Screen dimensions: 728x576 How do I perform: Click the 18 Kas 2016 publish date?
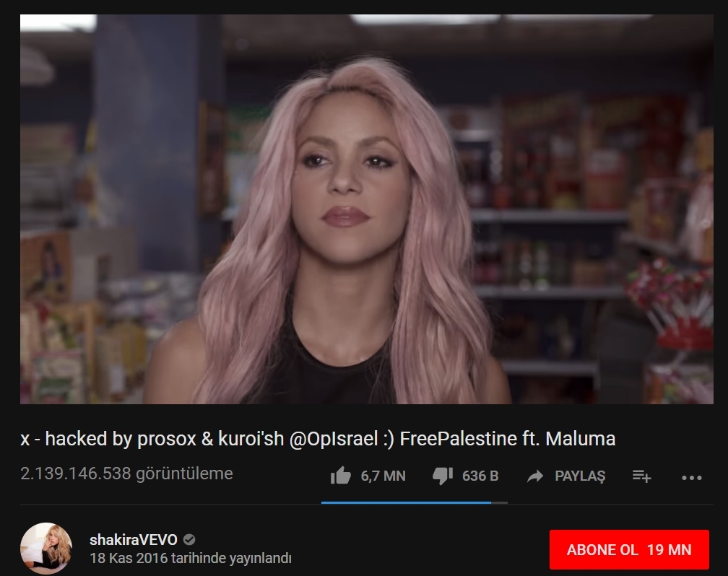click(x=129, y=558)
